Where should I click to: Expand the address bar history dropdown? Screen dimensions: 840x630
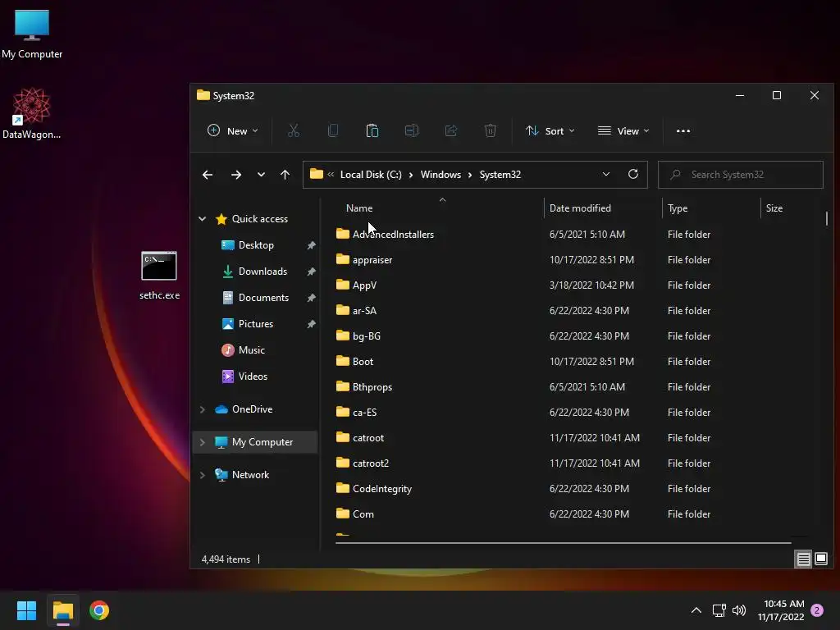point(606,174)
